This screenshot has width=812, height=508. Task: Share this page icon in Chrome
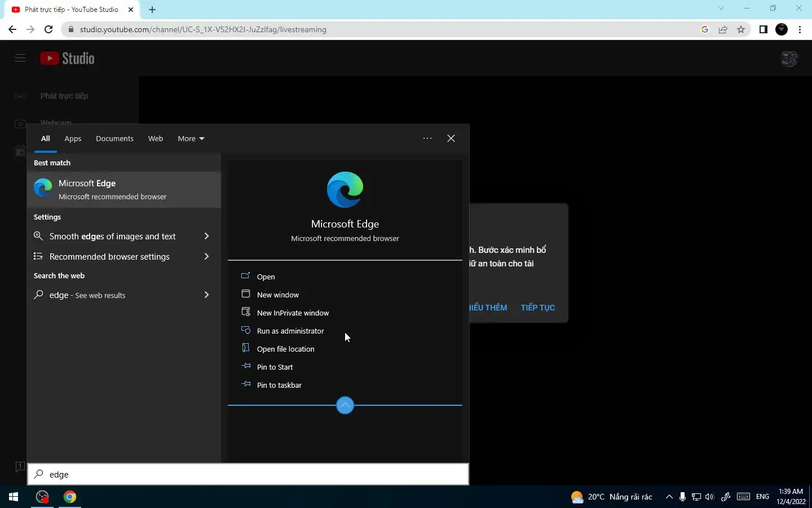coord(723,29)
